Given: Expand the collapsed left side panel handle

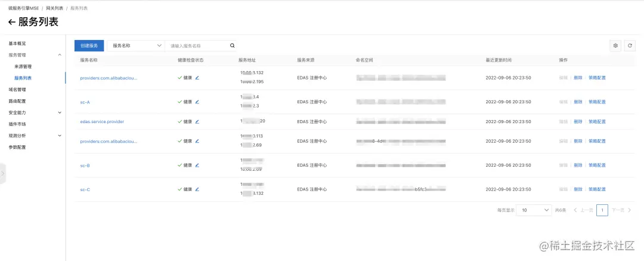Looking at the screenshot, I should (x=2, y=173).
